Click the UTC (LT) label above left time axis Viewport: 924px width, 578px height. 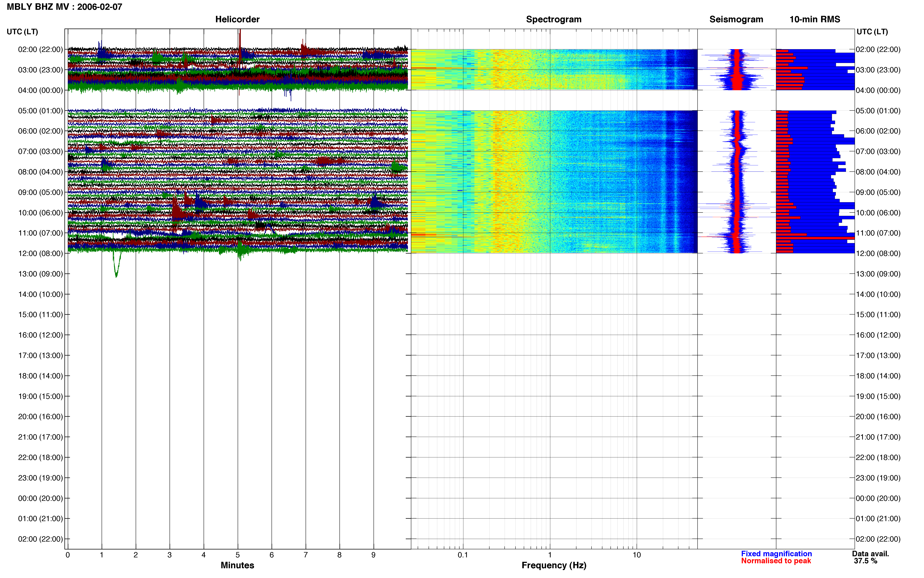click(22, 32)
